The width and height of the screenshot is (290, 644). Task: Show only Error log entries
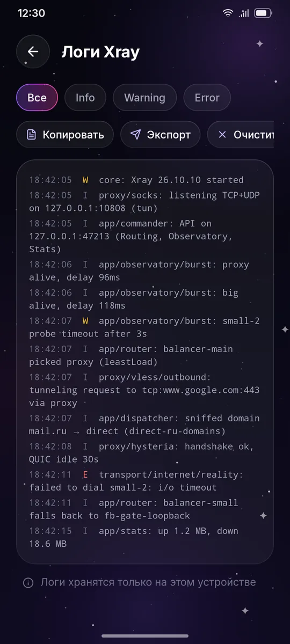[x=207, y=98]
